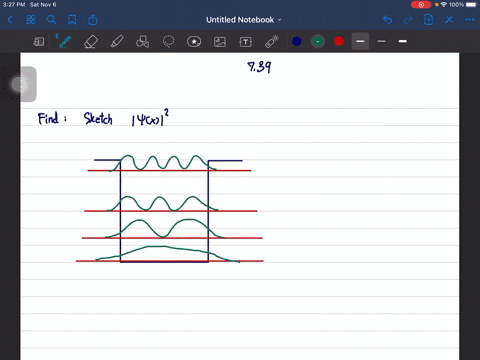Choose the red pen color
The width and height of the screenshot is (480, 360).
point(339,41)
